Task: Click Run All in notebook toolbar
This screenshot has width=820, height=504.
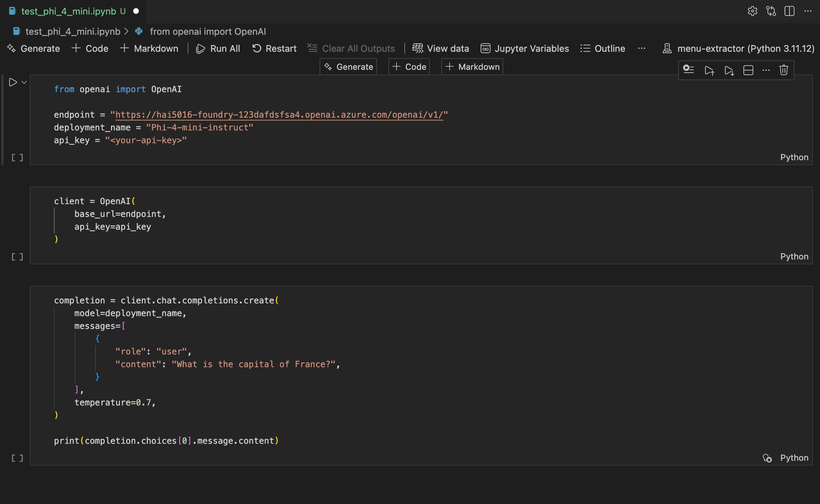Action: click(218, 49)
